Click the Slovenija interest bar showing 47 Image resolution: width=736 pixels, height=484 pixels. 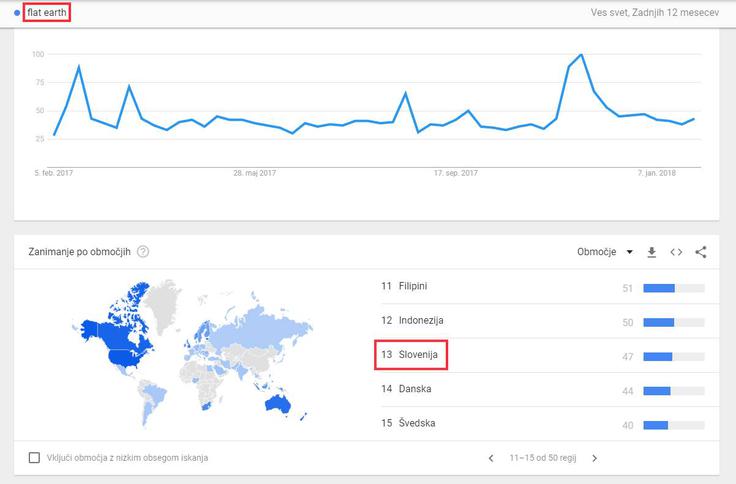pyautogui.click(x=674, y=357)
